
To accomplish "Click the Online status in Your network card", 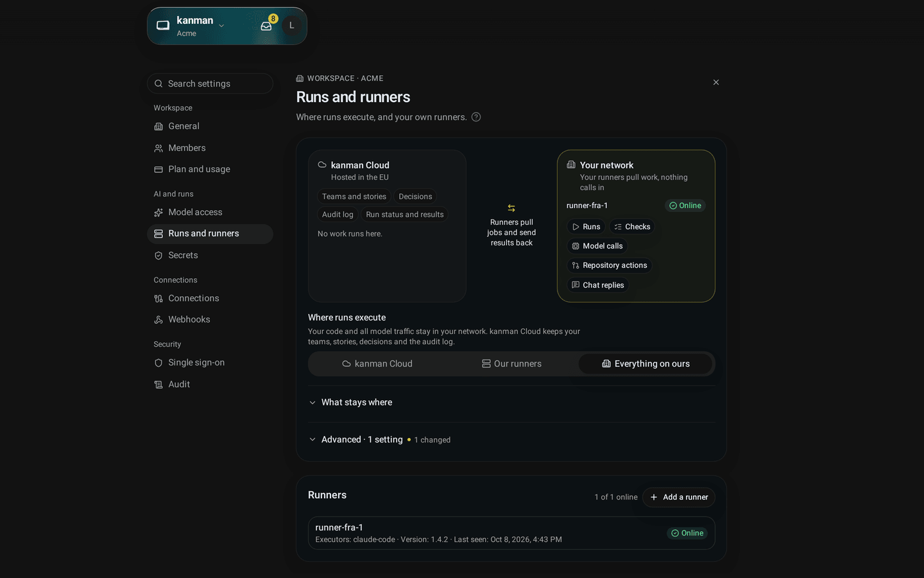I will 685,206.
